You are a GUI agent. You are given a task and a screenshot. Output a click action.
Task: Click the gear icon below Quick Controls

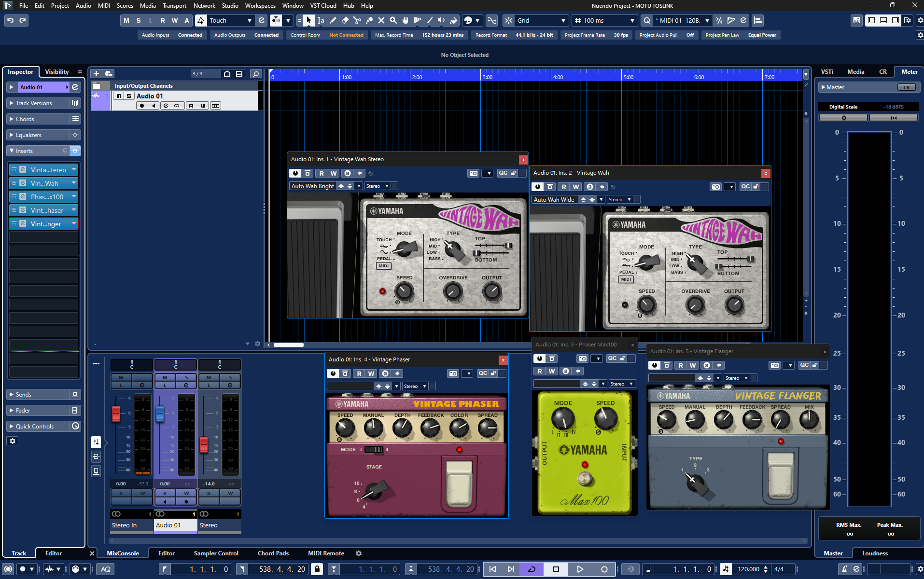13,441
